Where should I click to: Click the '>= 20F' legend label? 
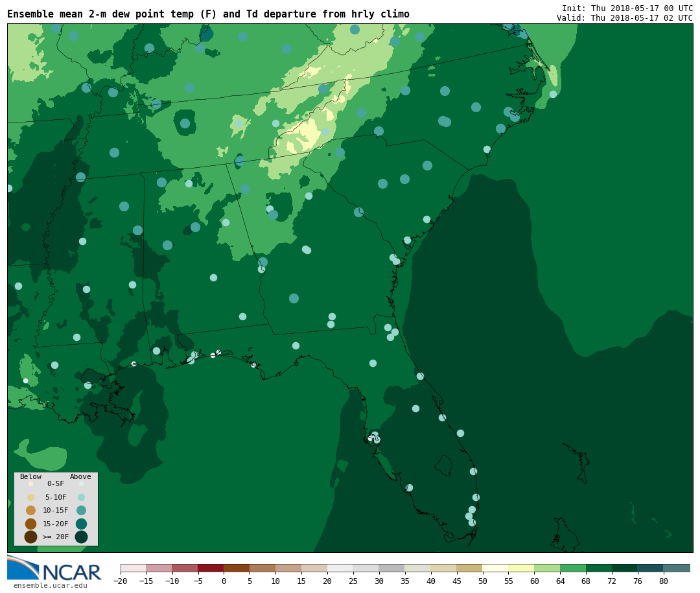click(56, 537)
